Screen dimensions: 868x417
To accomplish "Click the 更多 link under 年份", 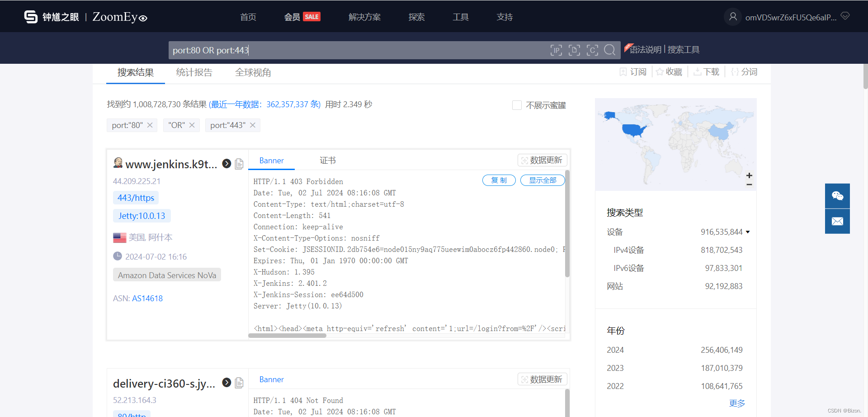I will point(737,403).
